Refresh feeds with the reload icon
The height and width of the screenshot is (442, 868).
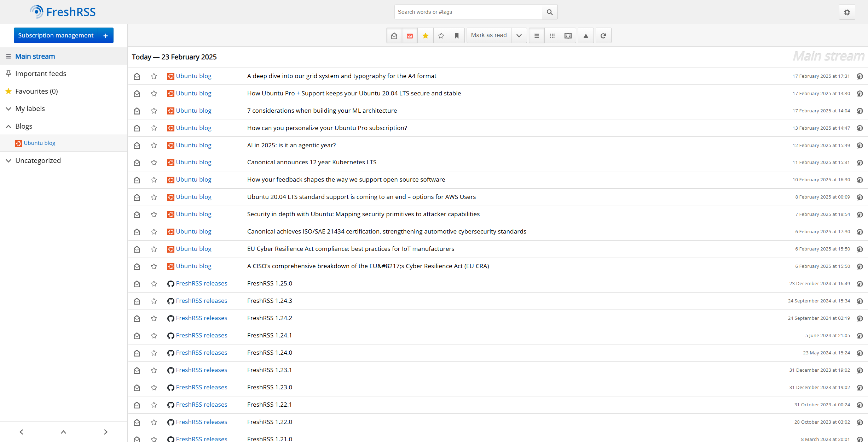pyautogui.click(x=603, y=35)
